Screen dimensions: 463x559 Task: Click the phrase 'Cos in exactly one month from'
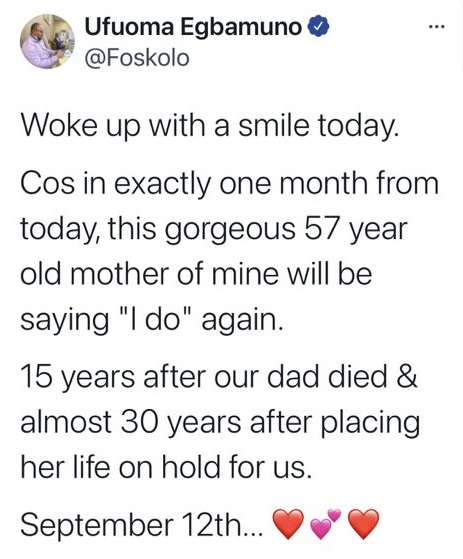tap(230, 183)
